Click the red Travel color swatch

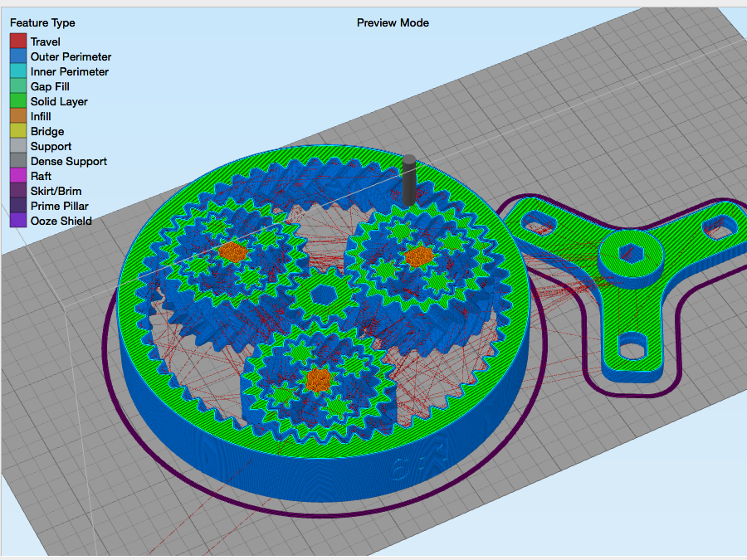click(x=18, y=41)
